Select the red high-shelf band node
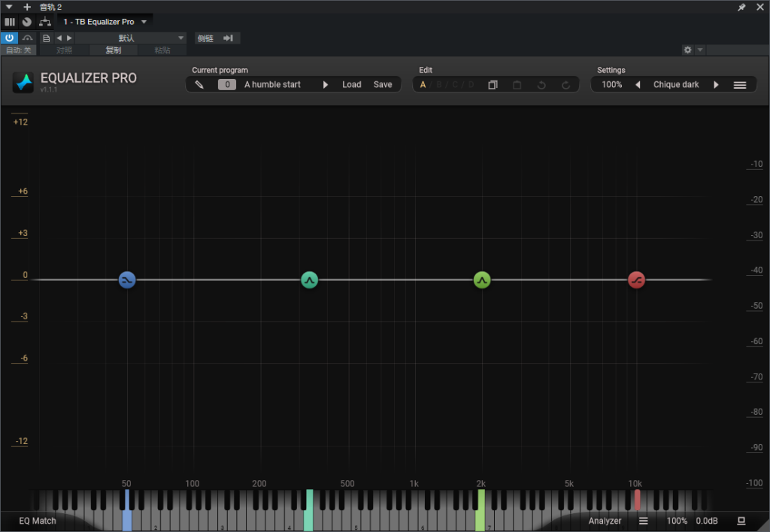The height and width of the screenshot is (532, 770). click(636, 280)
